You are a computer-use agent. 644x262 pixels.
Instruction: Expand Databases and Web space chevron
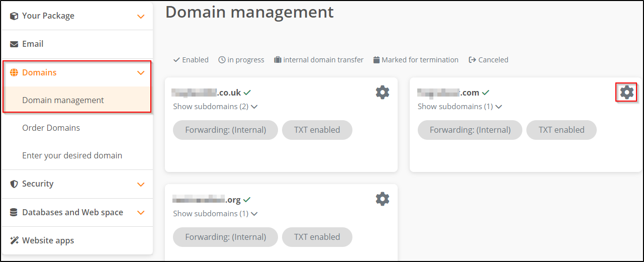tap(141, 213)
